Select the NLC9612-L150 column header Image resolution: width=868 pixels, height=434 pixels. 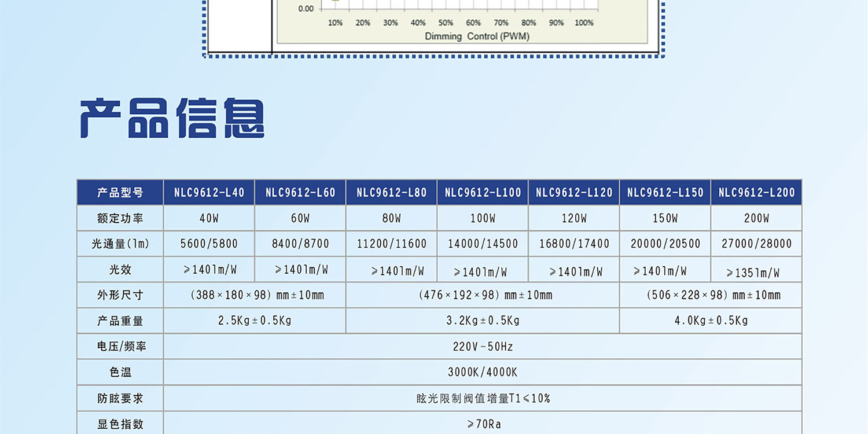pyautogui.click(x=665, y=193)
